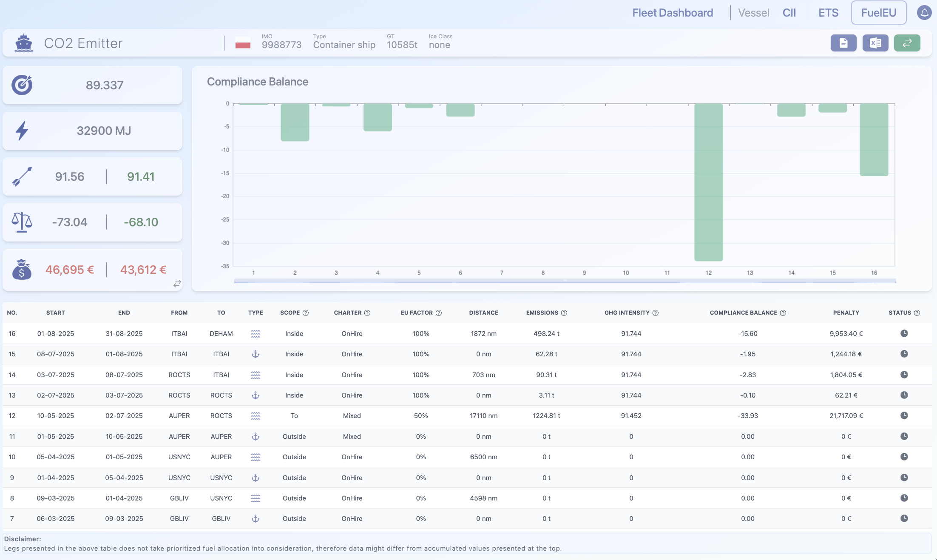The image size is (937, 560).
Task: Click bar for leg 12 in chart
Action: point(708,182)
